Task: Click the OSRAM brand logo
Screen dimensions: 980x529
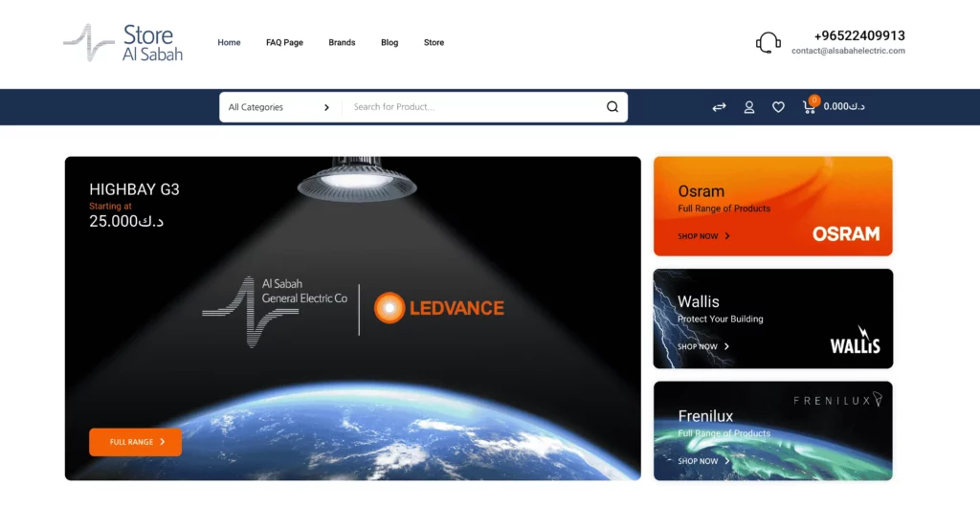Action: 845,234
